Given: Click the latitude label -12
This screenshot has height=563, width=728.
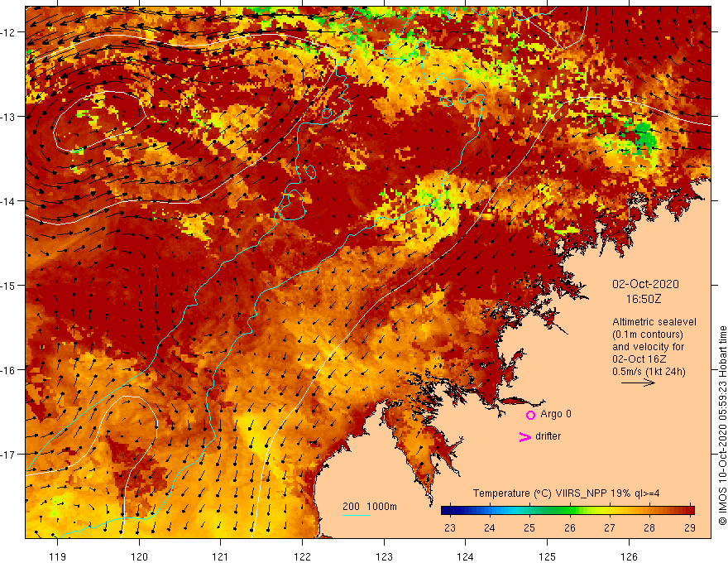Looking at the screenshot, I should (x=8, y=32).
